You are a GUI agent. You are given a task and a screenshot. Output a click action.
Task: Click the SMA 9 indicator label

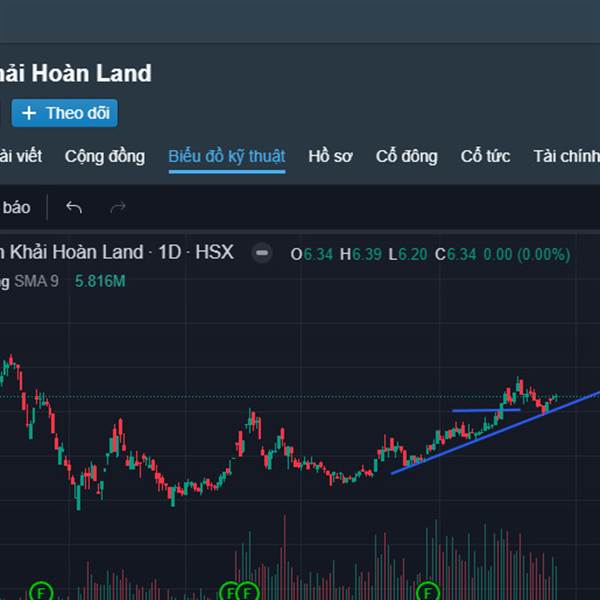[36, 281]
